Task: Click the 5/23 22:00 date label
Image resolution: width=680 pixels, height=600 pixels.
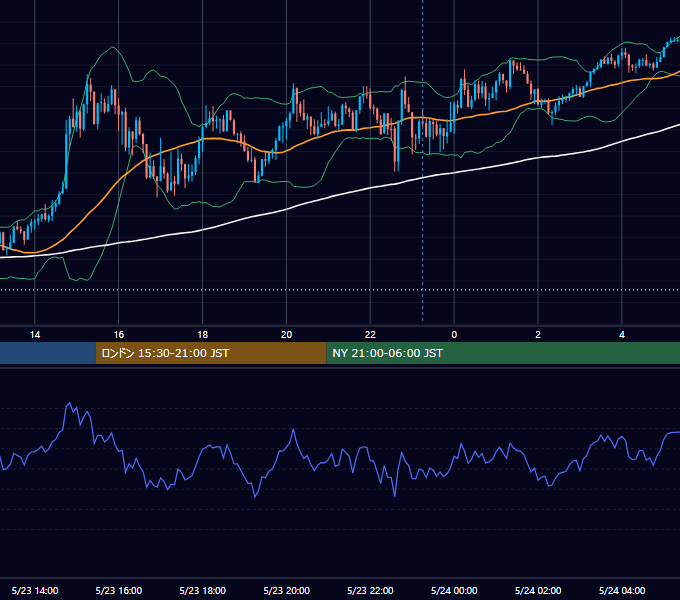Action: [370, 590]
